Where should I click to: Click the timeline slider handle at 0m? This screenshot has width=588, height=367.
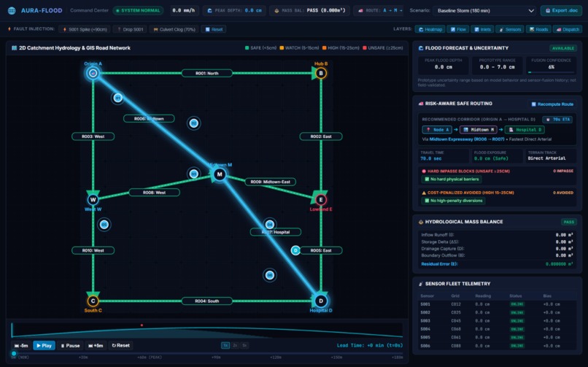14,353
